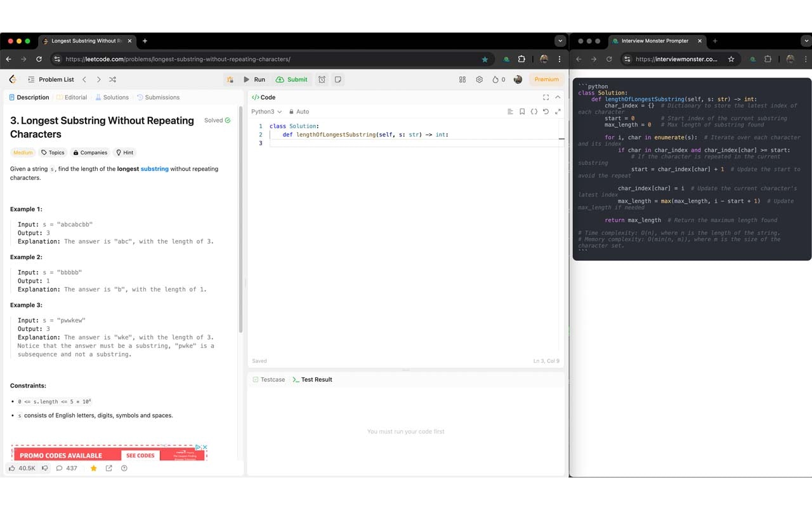Open a new tab in LeetCode window
Image resolution: width=812 pixels, height=508 pixels.
tap(145, 41)
